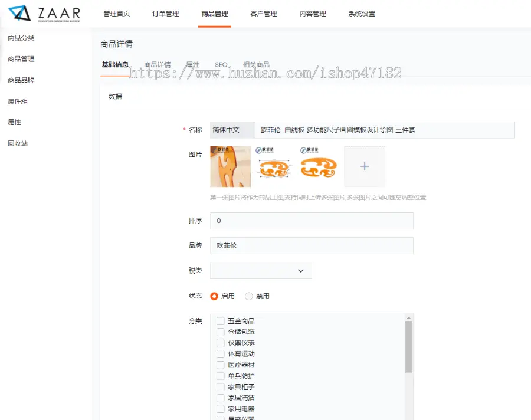Select the 启用 status radio button

tap(214, 296)
